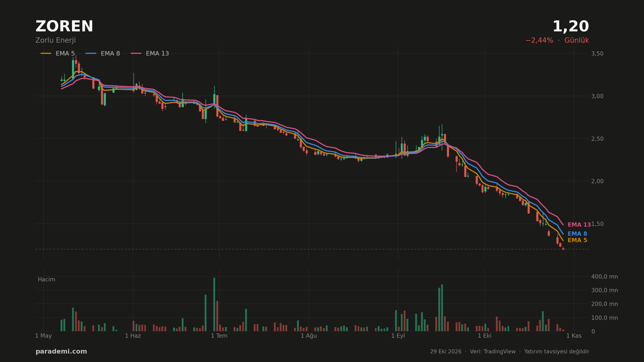This screenshot has width=644, height=362.
Task: Click the EMA 8 legend entry
Action: [x=103, y=53]
